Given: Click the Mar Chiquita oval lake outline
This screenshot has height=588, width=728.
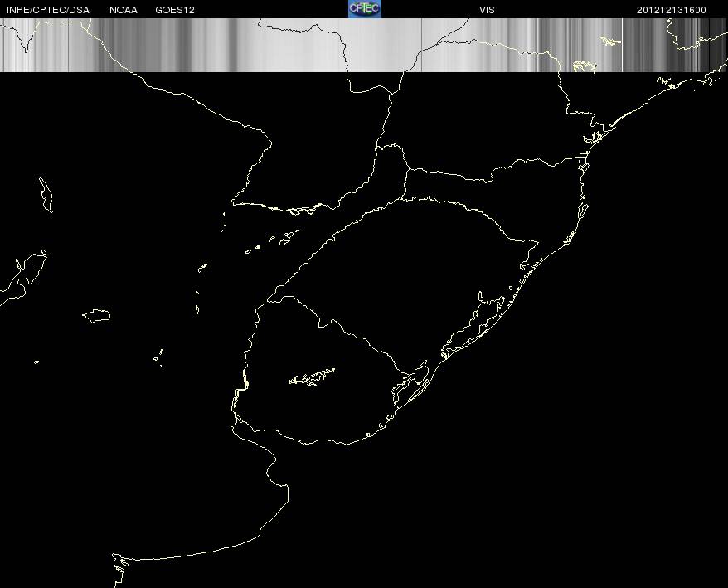Looking at the screenshot, I should [x=97, y=316].
